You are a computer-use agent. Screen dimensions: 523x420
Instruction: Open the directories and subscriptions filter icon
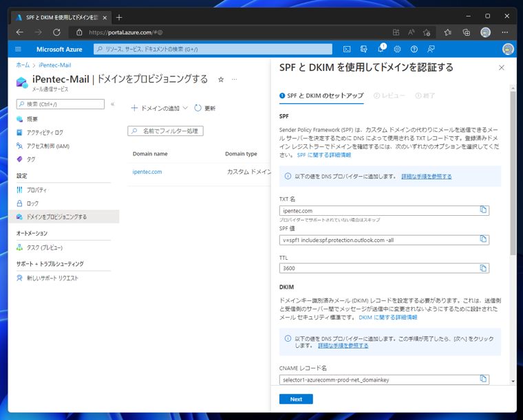[x=363, y=49]
